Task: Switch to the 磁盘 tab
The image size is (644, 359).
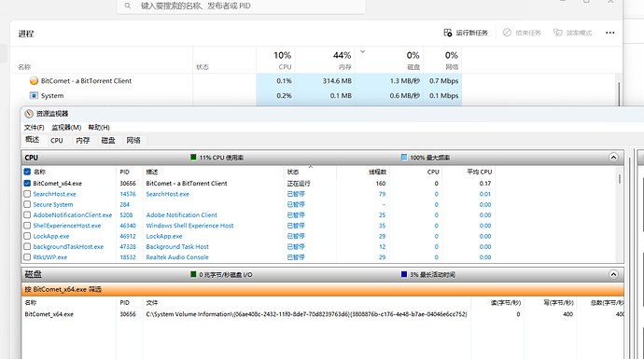Action: click(108, 140)
